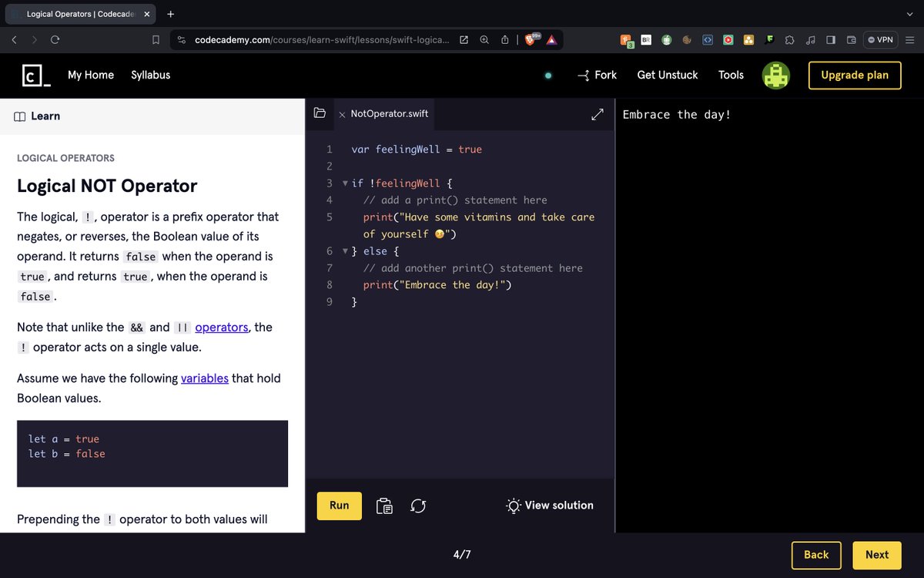924x578 pixels.
Task: Go to the Next exercise
Action: click(877, 555)
